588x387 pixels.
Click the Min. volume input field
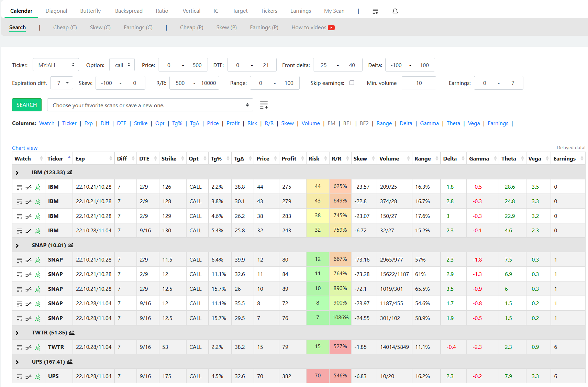coord(419,83)
